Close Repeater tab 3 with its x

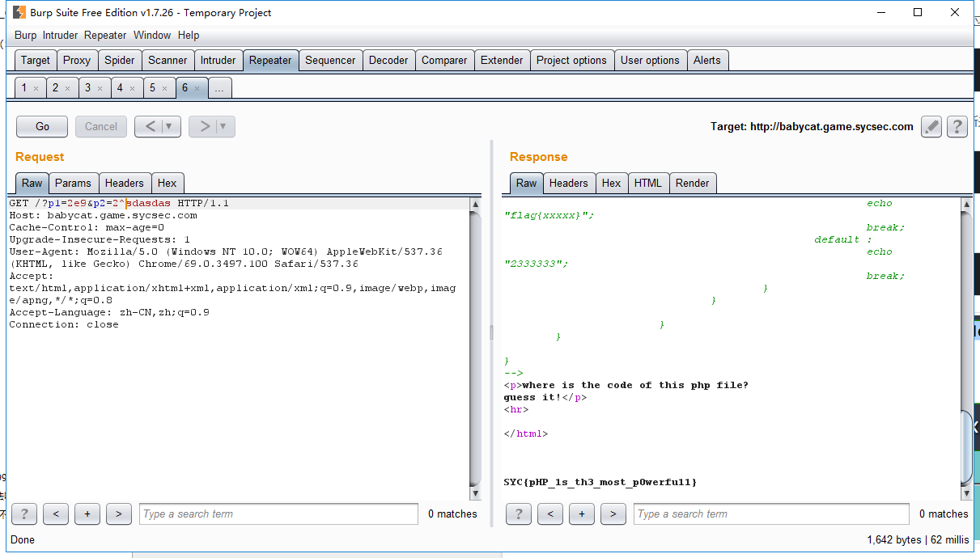coord(100,88)
